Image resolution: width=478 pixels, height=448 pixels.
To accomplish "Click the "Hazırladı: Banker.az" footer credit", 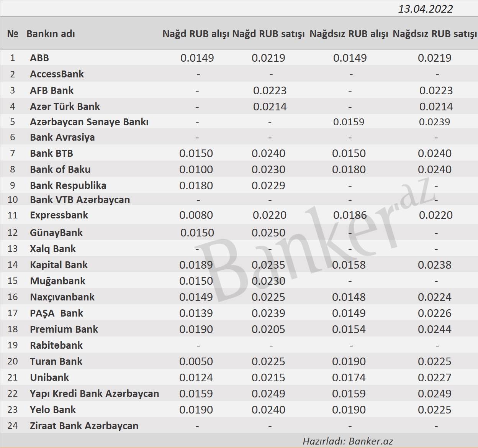I will [x=348, y=441].
